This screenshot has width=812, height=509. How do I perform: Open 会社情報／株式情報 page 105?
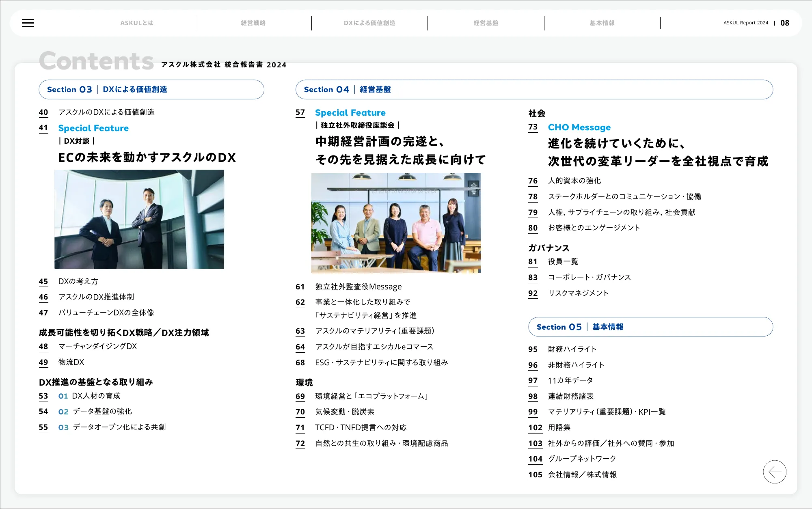(582, 474)
